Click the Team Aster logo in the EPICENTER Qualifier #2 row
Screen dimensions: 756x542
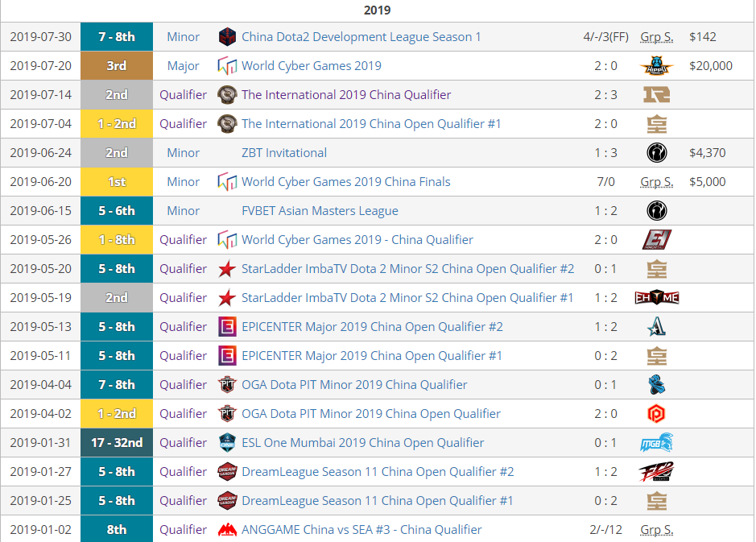(656, 327)
